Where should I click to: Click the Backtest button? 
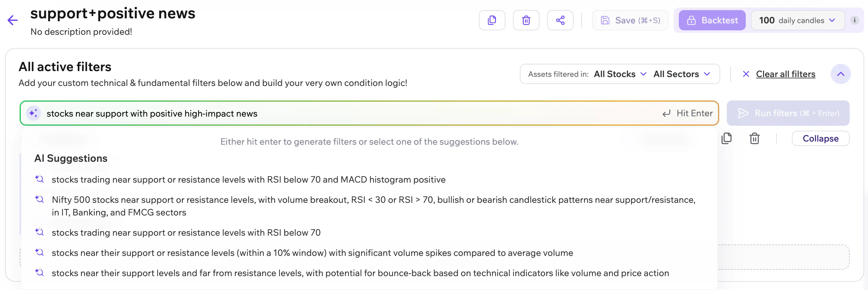coord(712,21)
